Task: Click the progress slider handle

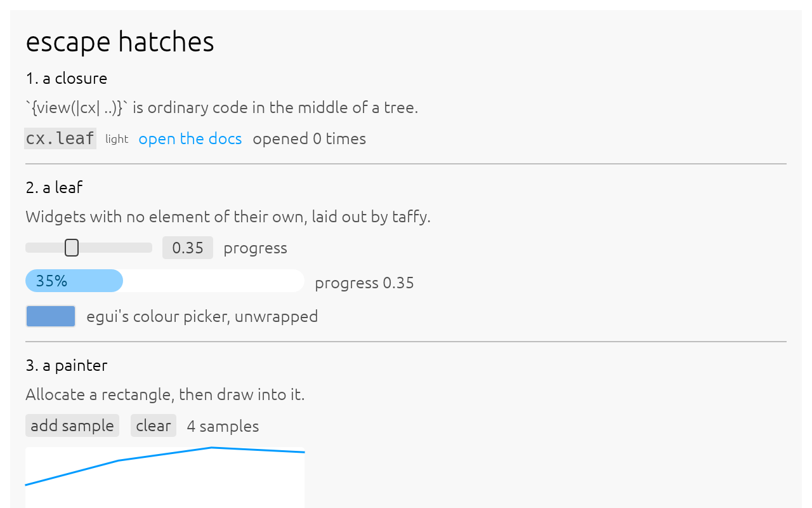Action: (72, 248)
